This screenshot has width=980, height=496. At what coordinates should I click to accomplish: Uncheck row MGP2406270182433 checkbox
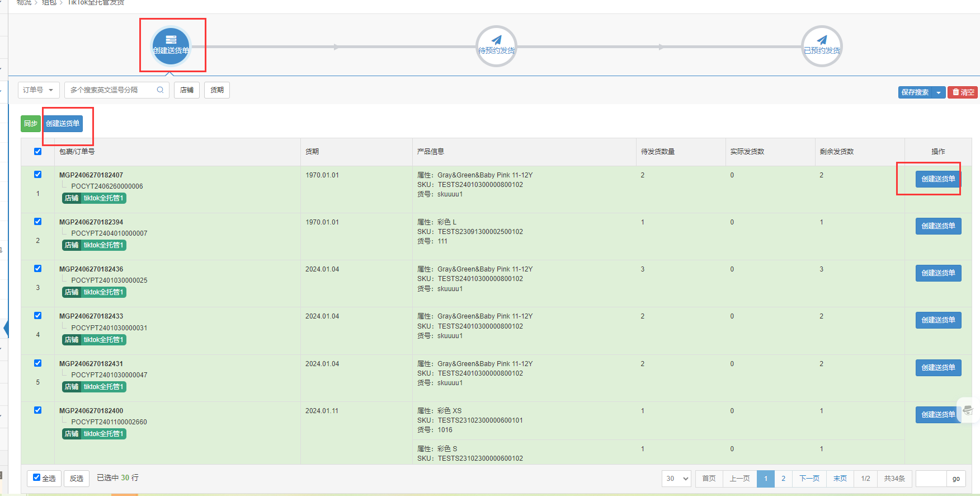[37, 316]
